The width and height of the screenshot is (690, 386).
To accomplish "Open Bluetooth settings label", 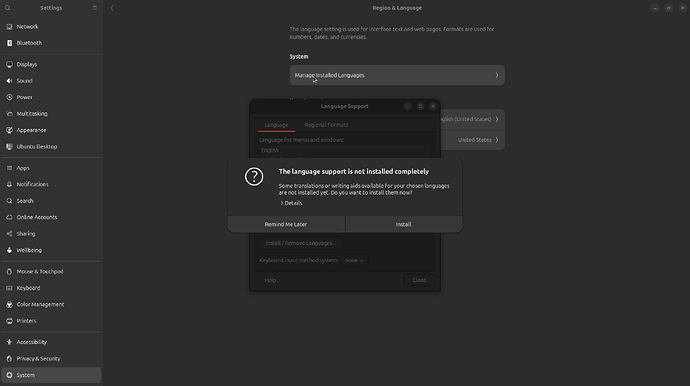I will (29, 43).
